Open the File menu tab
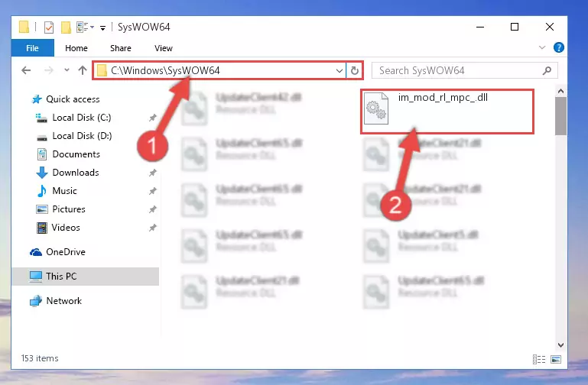 coord(33,48)
